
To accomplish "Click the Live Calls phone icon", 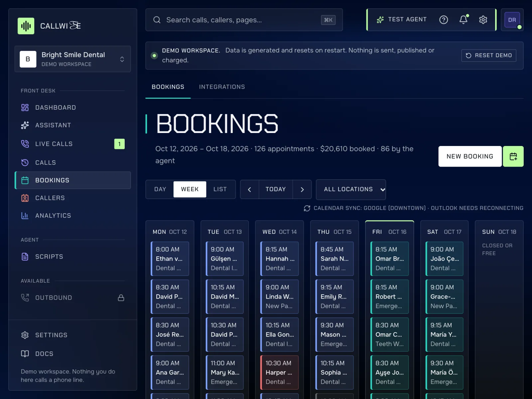I will [25, 144].
